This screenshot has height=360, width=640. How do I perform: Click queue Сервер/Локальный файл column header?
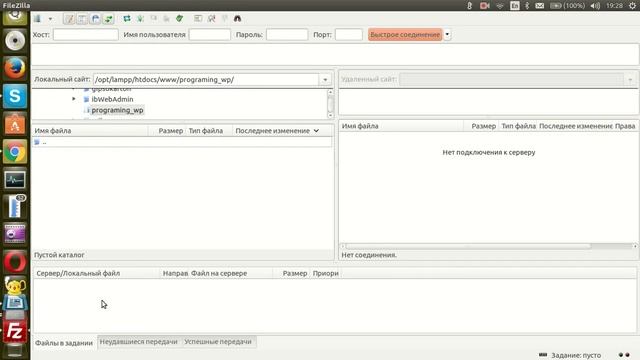coord(97,273)
